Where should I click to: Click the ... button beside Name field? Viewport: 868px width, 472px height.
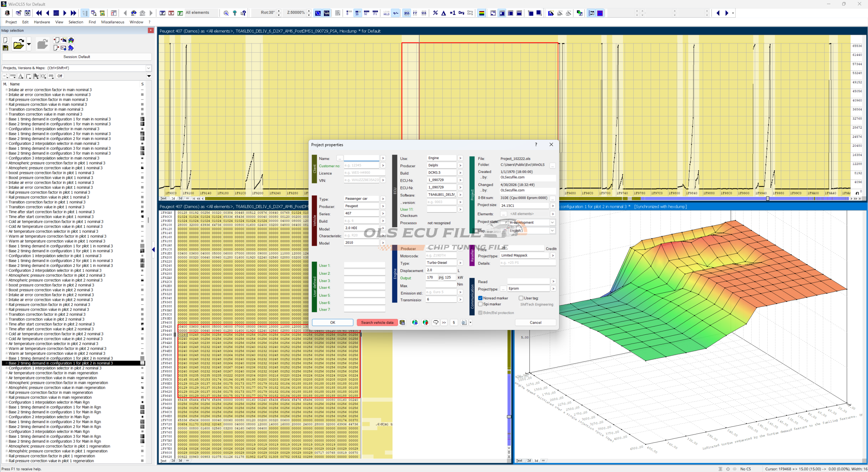coord(340,158)
